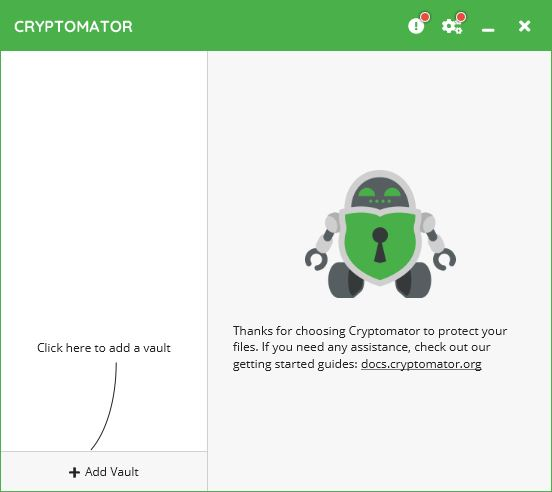This screenshot has width=552, height=492.
Task: Click the Add Vault button
Action: tap(104, 472)
